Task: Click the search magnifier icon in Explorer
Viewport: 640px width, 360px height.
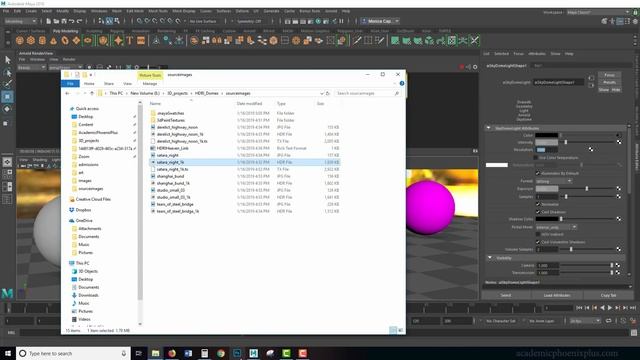Action: point(396,93)
